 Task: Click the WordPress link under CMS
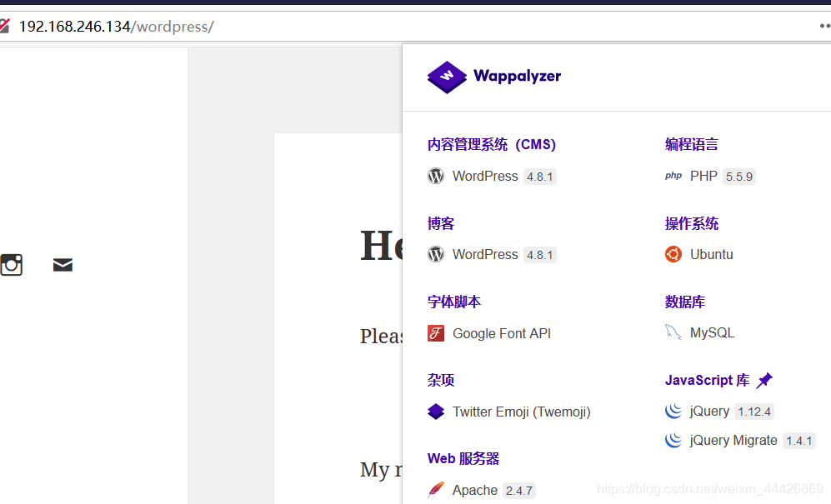click(x=485, y=176)
